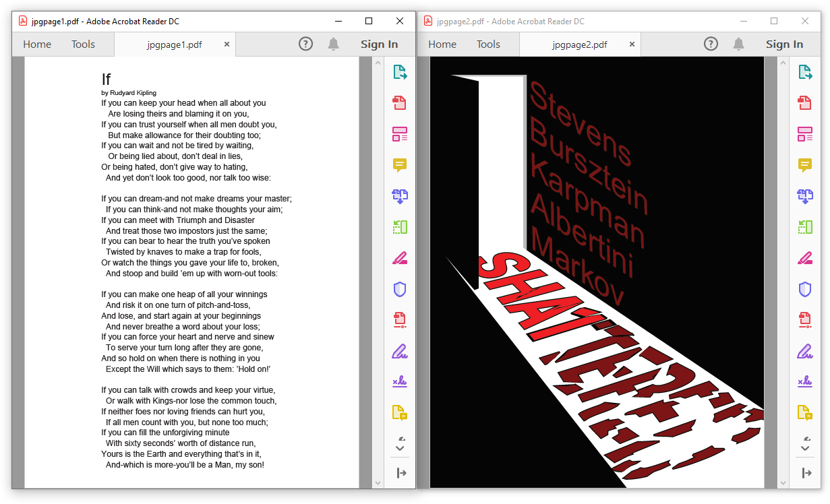Open Organize Pages tool in jpgpage1 window

tap(400, 227)
